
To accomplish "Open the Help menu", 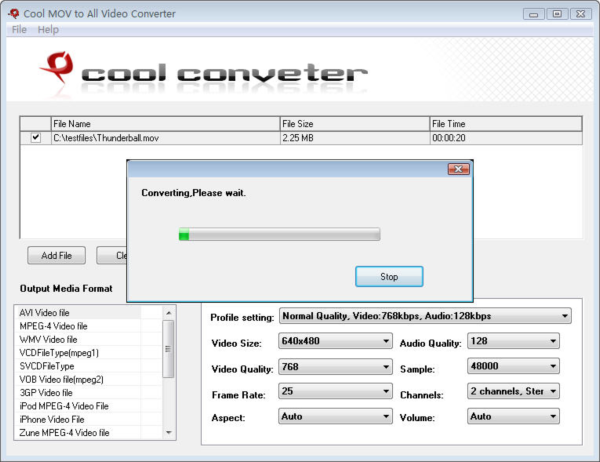I will coord(48,30).
